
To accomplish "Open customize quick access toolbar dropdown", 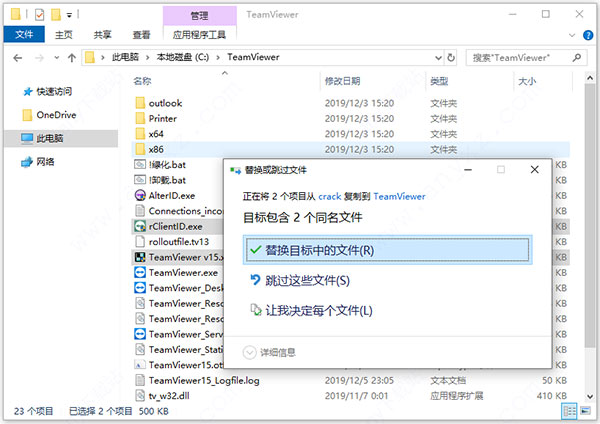I will click(x=69, y=15).
